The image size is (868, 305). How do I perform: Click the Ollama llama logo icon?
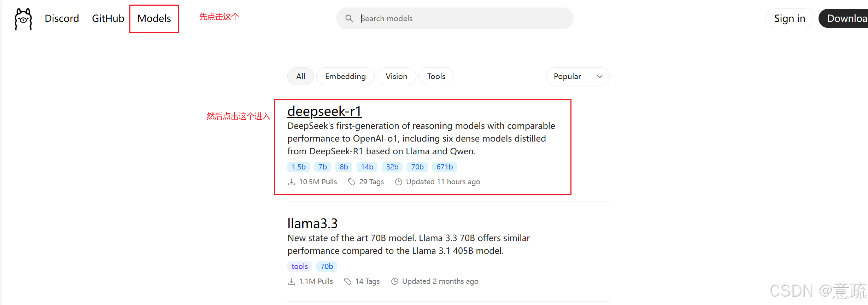tap(23, 19)
